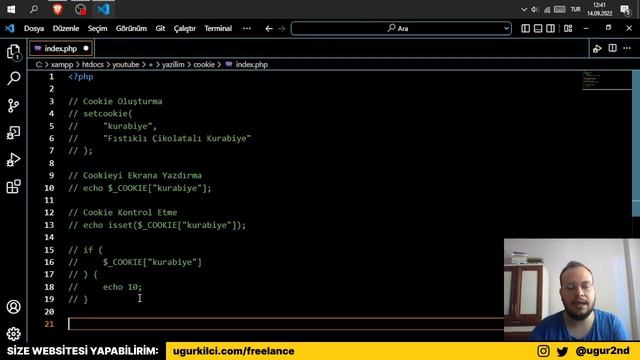Open the Search view in activity bar
640x360 pixels.
pos(13,78)
